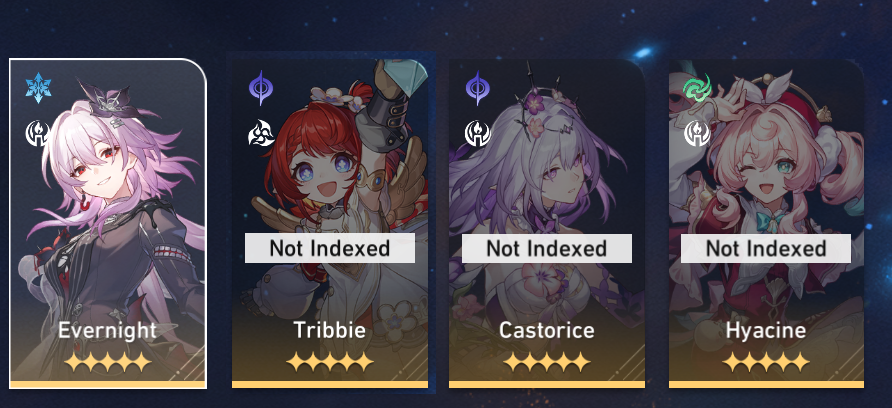892x408 pixels.
Task: Click Castorice's Remembrance path icon
Action: click(x=478, y=133)
